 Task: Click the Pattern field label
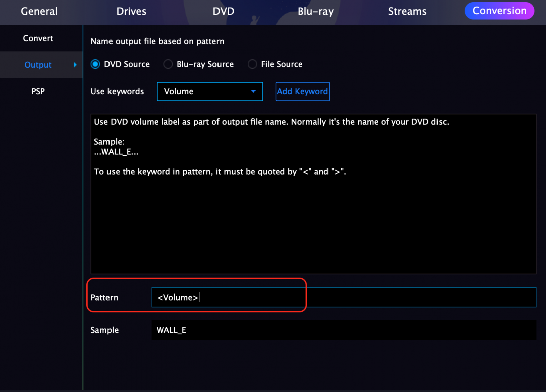(104, 298)
